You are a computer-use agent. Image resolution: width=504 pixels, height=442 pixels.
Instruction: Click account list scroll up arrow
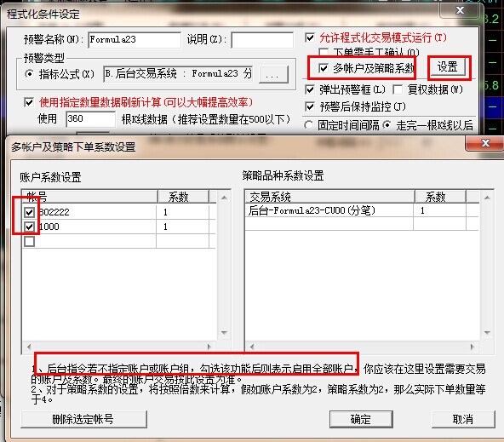pyautogui.click(x=225, y=198)
